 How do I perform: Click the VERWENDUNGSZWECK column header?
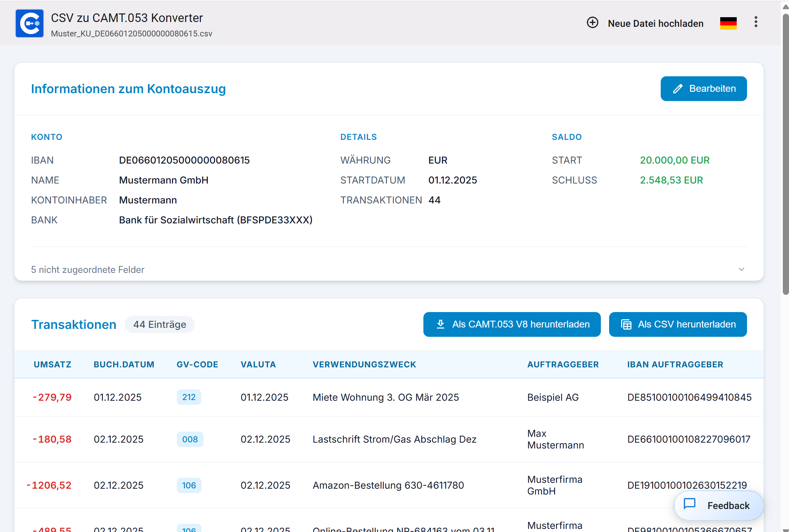[364, 365]
